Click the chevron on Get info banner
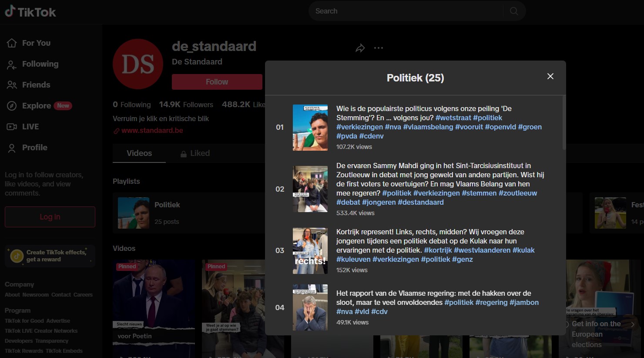This screenshot has height=358, width=644. click(633, 324)
